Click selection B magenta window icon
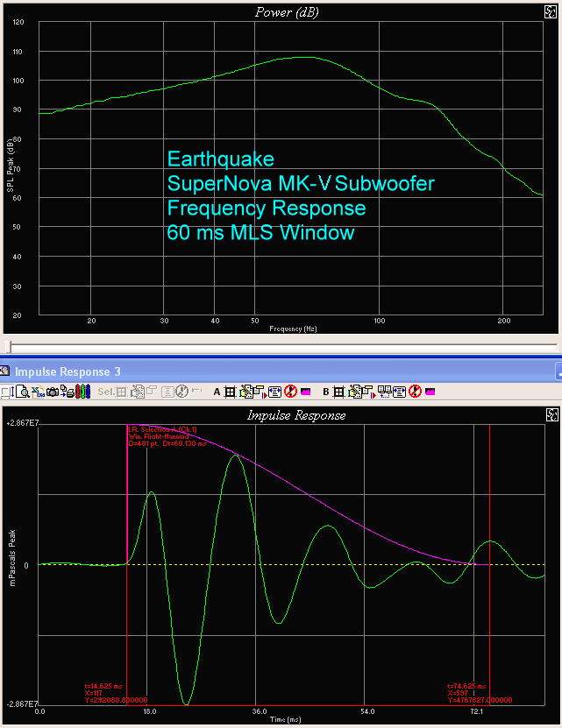Image resolution: width=562 pixels, height=728 pixels. [430, 392]
